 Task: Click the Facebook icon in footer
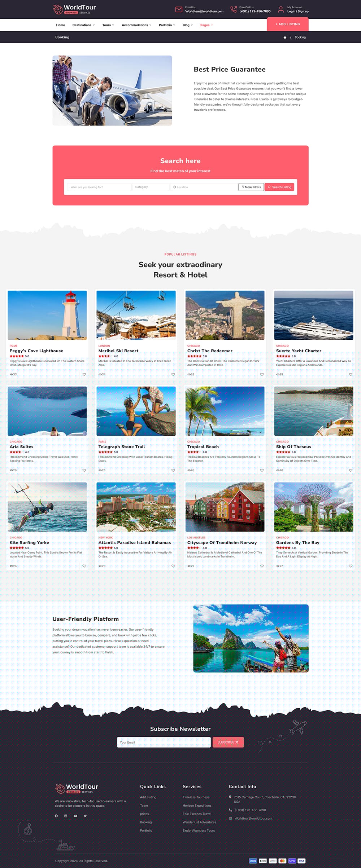tap(56, 816)
